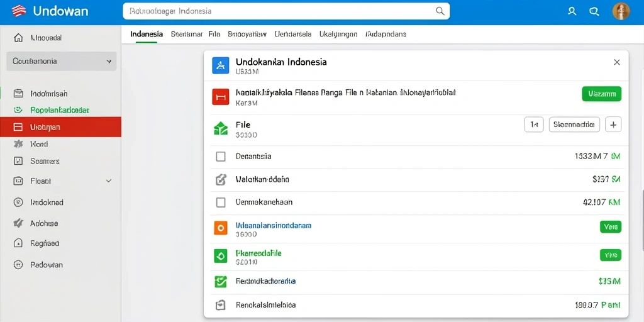
Task: Click the icon beside Indohrisah
Action: click(x=18, y=93)
